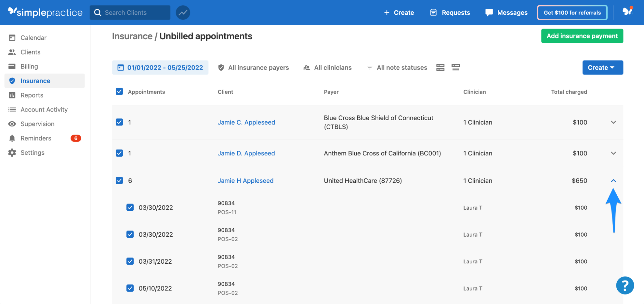Open the All clinicians filter
The image size is (644, 304).
(327, 67)
